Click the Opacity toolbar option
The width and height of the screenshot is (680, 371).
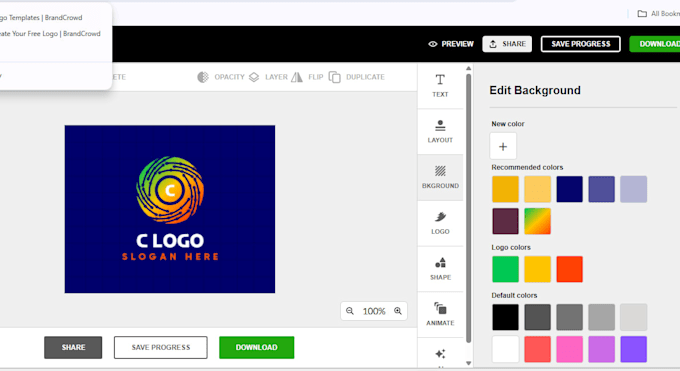tap(221, 77)
